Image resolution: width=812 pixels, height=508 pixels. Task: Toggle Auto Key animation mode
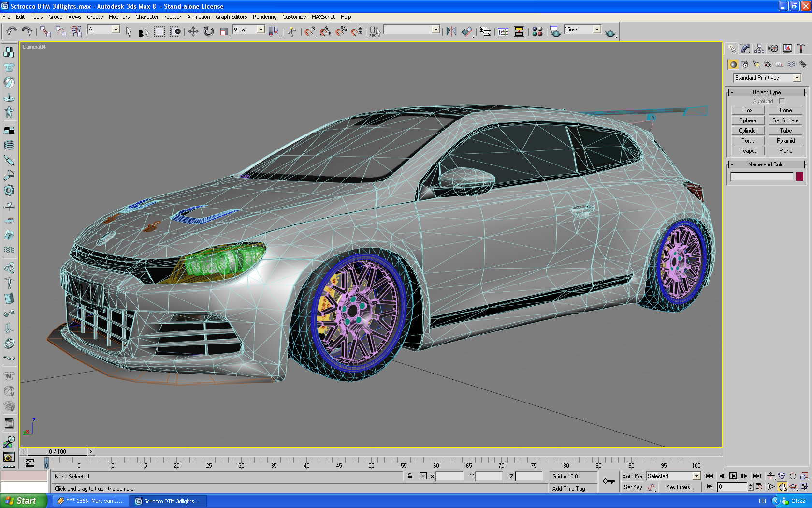[x=633, y=477]
